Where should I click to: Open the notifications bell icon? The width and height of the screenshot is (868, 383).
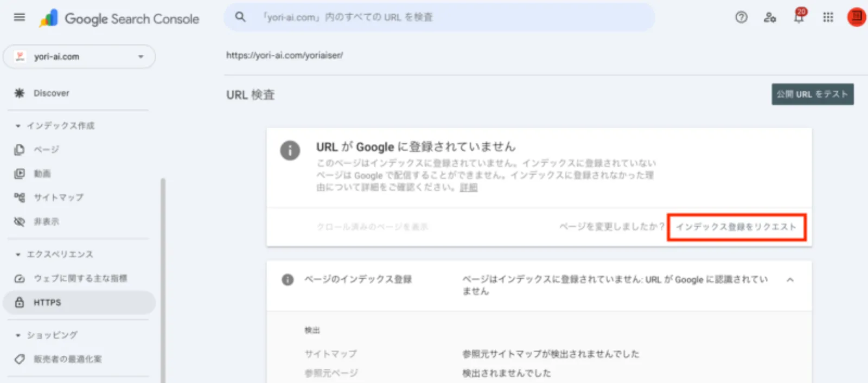point(799,16)
